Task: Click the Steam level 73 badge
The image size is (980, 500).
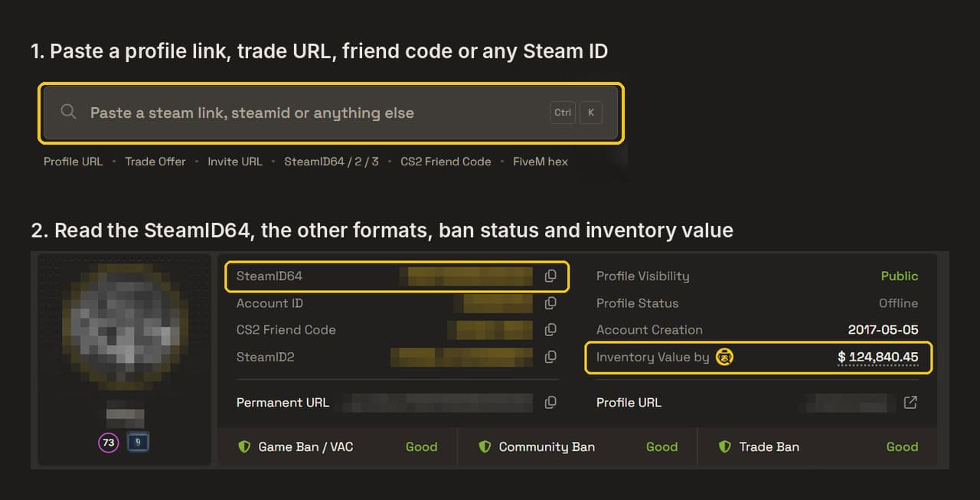Action: (x=109, y=442)
